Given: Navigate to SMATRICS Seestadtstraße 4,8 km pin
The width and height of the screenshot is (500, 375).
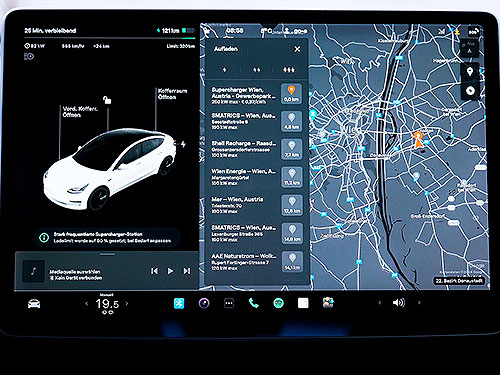Looking at the screenshot, I should tap(292, 121).
